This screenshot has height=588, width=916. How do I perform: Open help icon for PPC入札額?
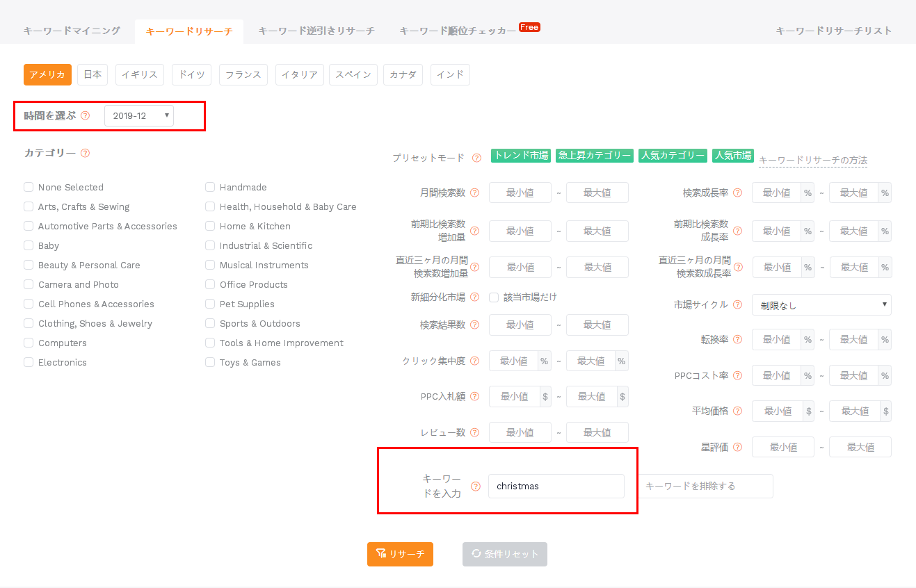[x=474, y=396]
